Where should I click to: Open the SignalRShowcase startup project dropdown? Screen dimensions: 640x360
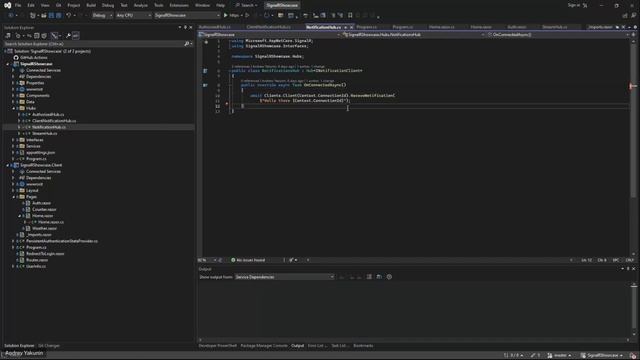pos(187,16)
